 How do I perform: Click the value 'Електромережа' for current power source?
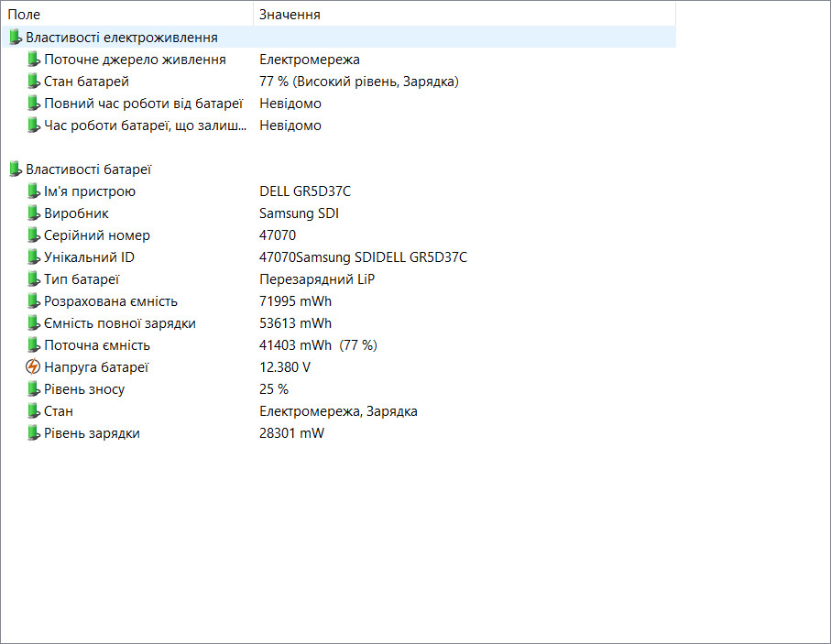[310, 60]
